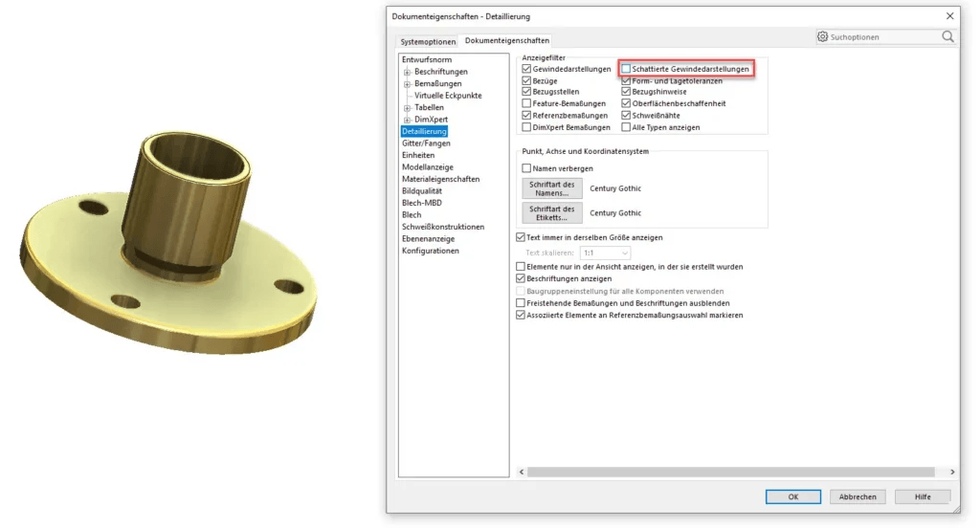Toggle the Namen verbergen checkbox
The image size is (980, 528).
pyautogui.click(x=526, y=168)
